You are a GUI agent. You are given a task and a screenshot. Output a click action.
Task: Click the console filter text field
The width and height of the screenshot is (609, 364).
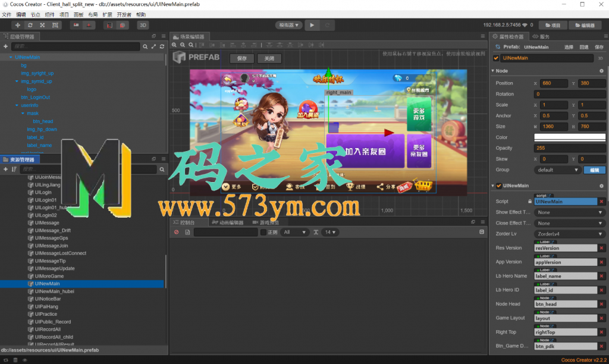pyautogui.click(x=225, y=233)
